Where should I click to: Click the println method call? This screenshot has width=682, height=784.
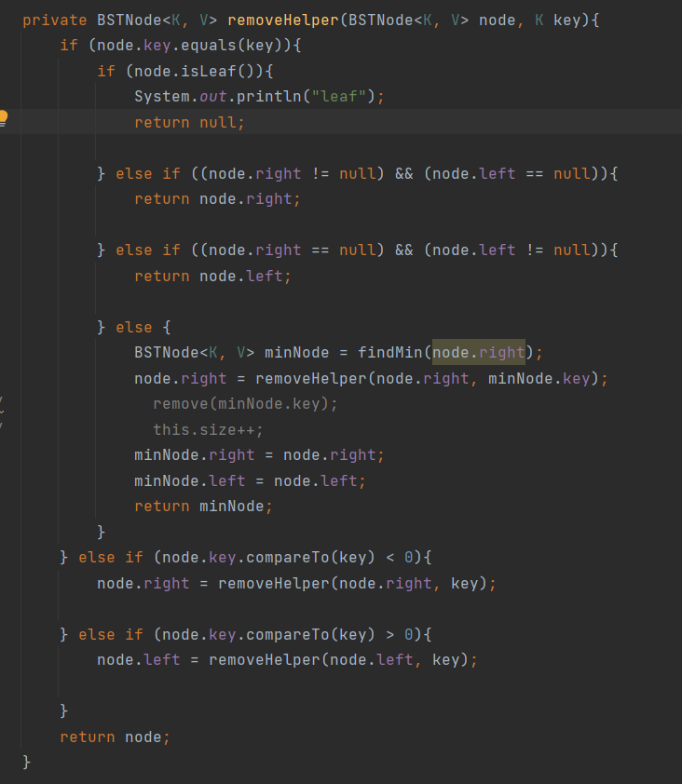(x=264, y=96)
